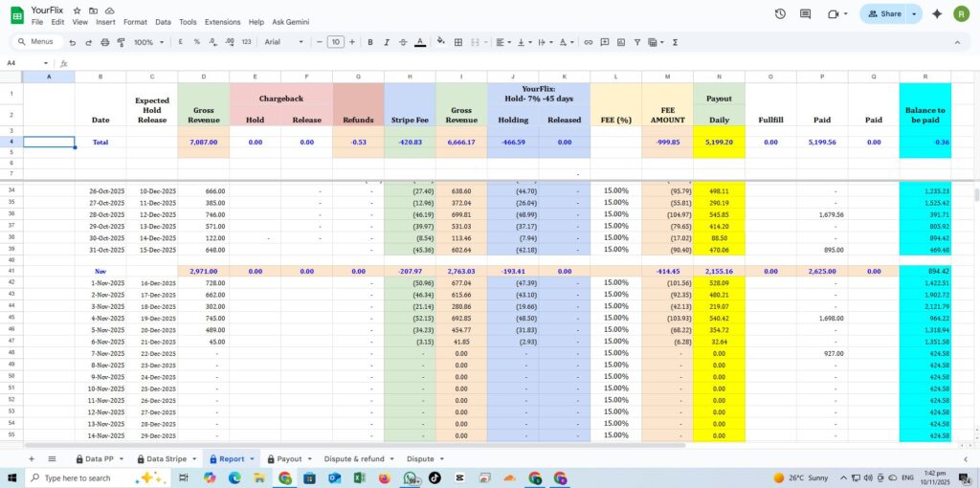The width and height of the screenshot is (980, 488).
Task: Open the Extensions menu
Action: pyautogui.click(x=222, y=22)
